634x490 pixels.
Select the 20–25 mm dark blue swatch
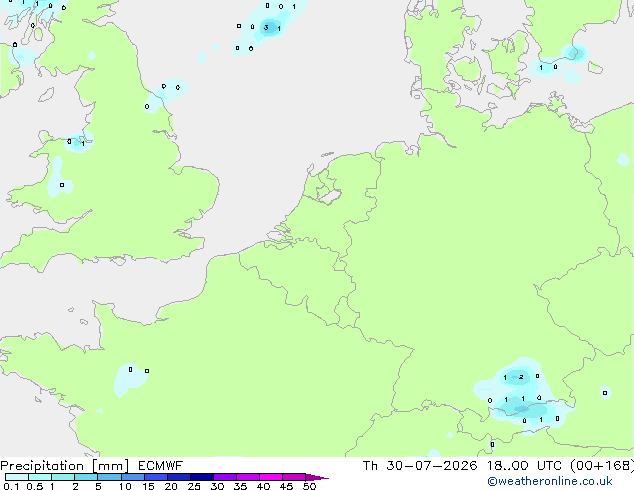tap(179, 477)
